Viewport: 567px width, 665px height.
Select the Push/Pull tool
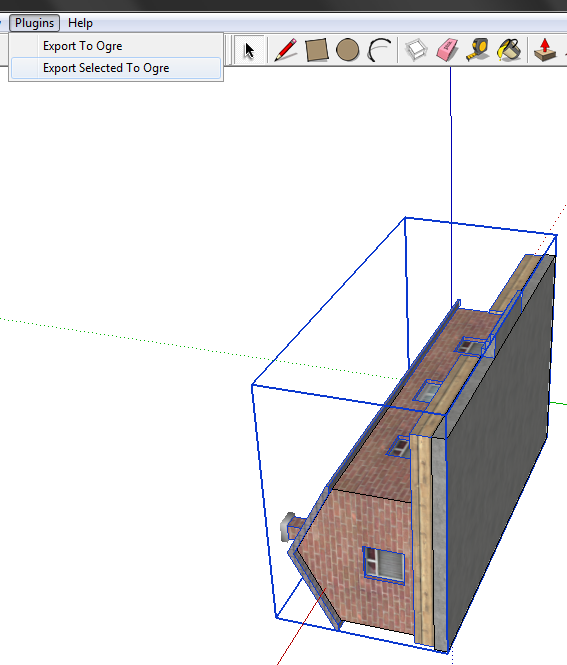545,50
